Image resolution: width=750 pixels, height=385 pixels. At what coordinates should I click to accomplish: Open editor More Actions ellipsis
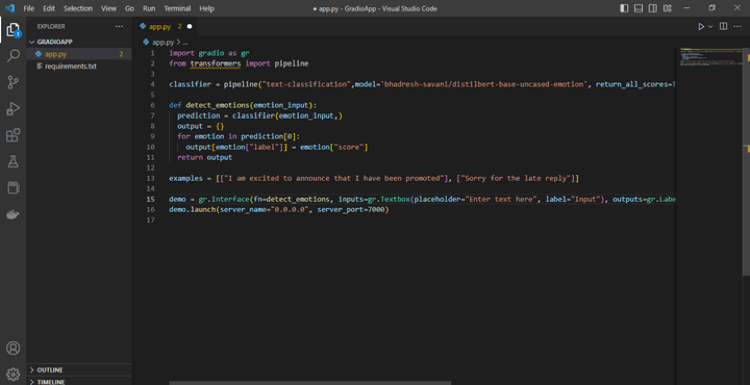point(737,27)
